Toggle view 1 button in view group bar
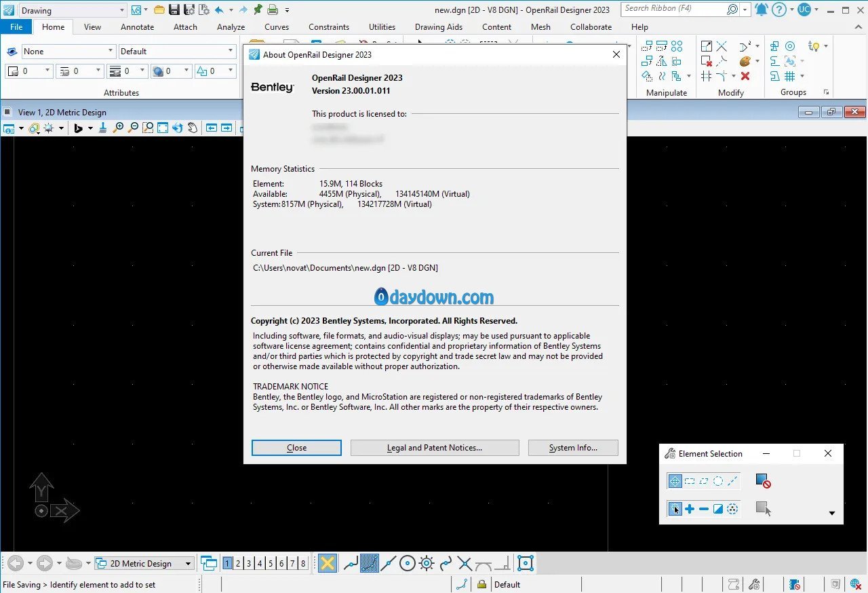 click(227, 563)
